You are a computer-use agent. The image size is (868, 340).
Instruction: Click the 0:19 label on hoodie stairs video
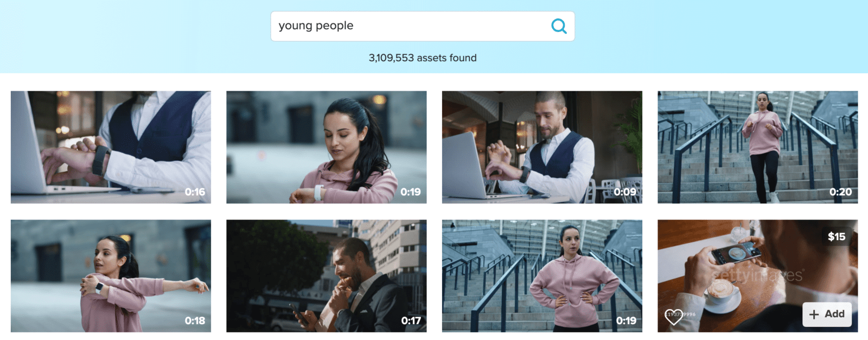coord(626,320)
